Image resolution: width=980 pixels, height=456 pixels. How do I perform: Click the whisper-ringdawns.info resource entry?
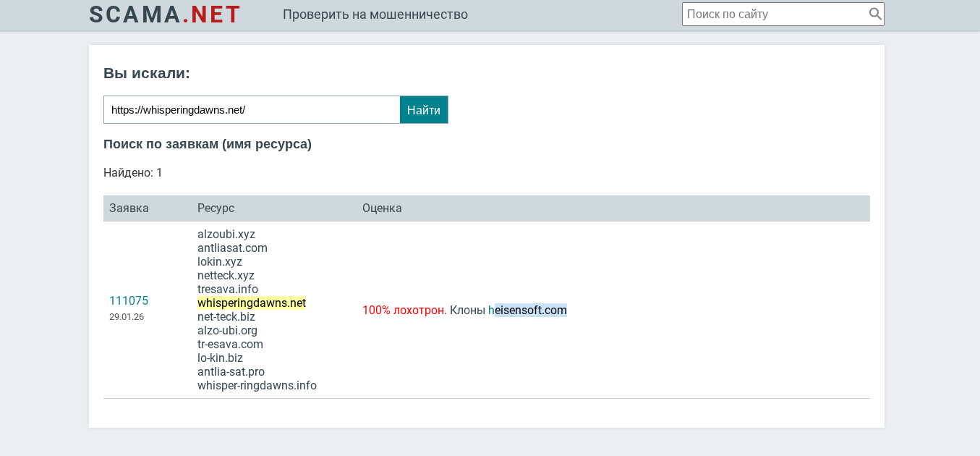coord(257,385)
